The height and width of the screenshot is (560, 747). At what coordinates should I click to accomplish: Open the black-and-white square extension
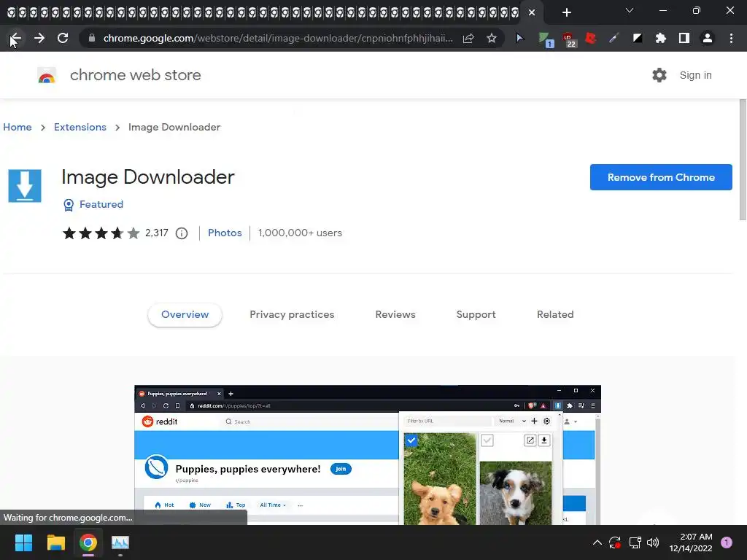(638, 38)
